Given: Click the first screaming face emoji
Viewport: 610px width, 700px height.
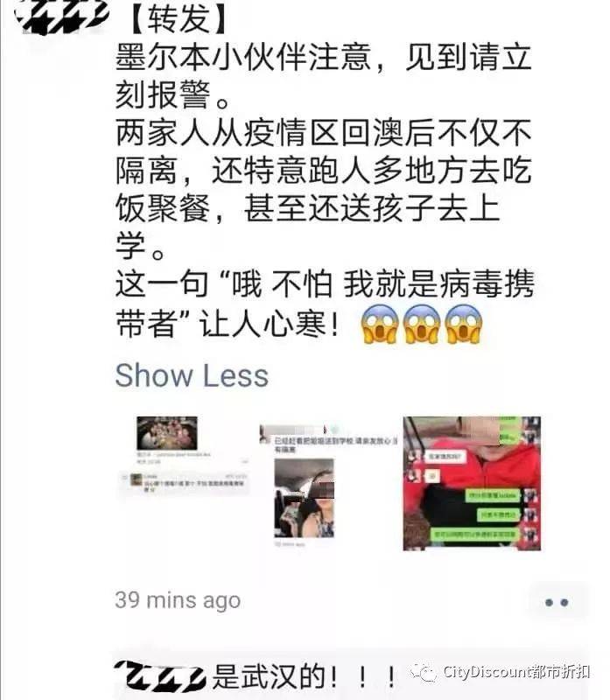Looking at the screenshot, I should (x=380, y=324).
